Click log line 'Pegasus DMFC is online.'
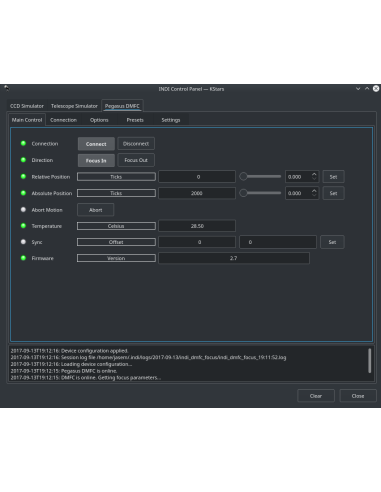 pyautogui.click(x=64, y=371)
